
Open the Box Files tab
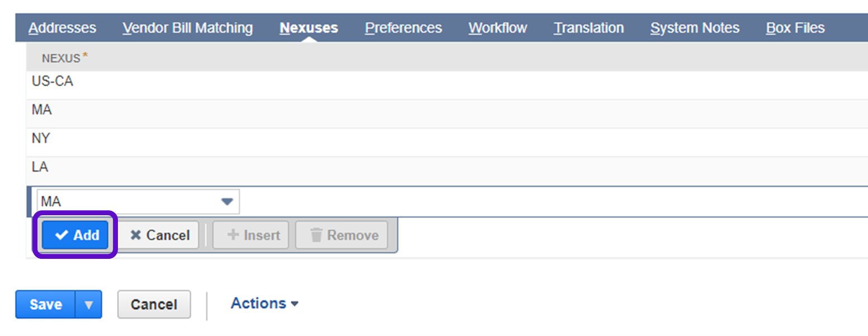tap(795, 28)
